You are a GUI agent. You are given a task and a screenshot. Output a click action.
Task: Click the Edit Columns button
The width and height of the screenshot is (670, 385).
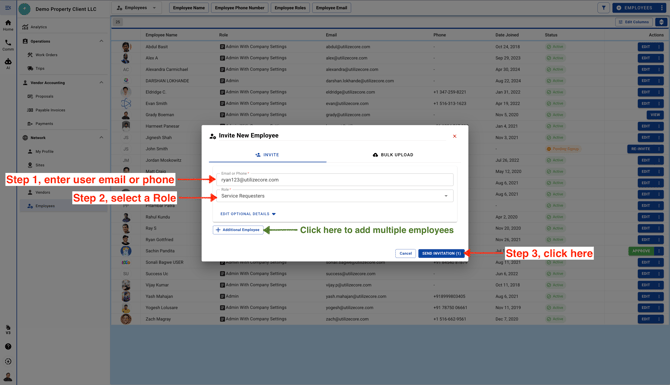coord(634,22)
